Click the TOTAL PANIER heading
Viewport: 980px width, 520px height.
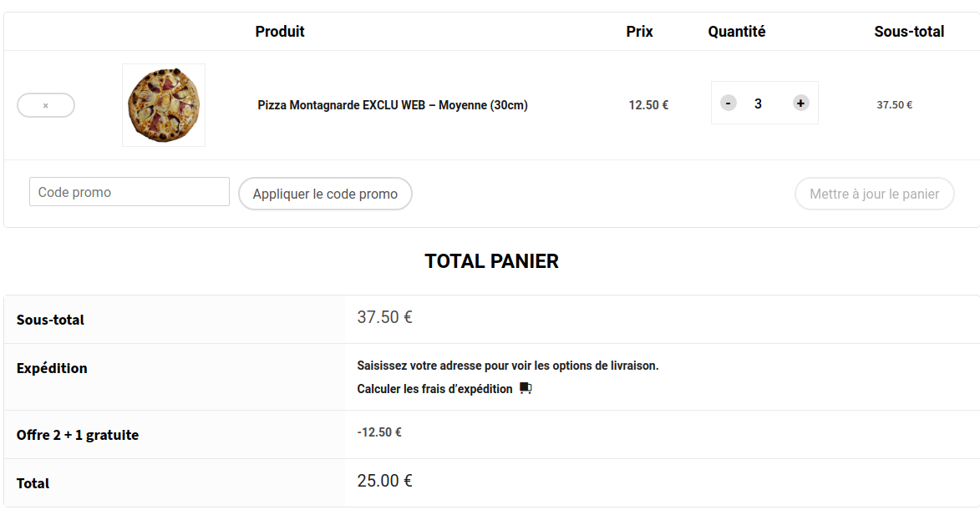tap(492, 261)
